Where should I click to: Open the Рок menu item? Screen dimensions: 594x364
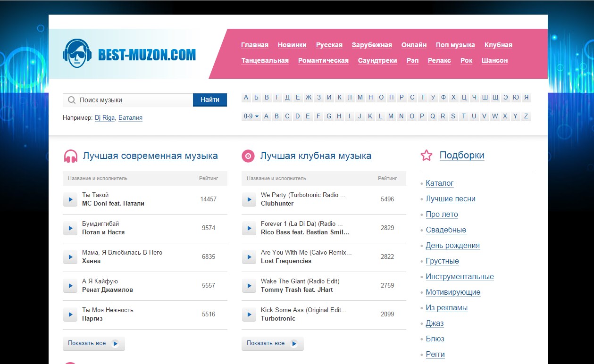pos(466,61)
